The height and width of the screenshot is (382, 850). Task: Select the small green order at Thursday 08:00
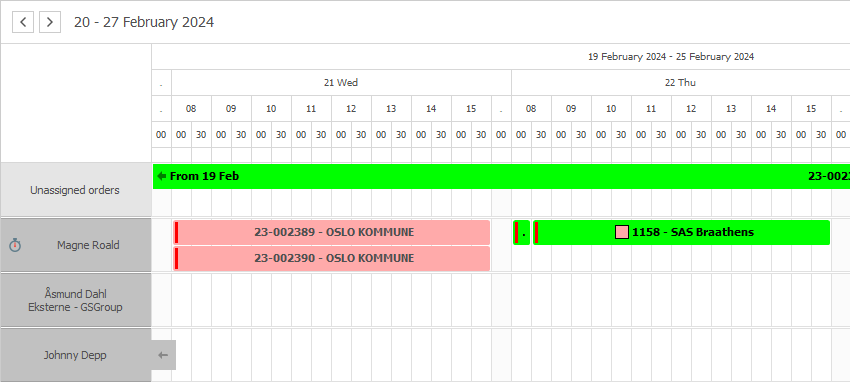(x=521, y=232)
